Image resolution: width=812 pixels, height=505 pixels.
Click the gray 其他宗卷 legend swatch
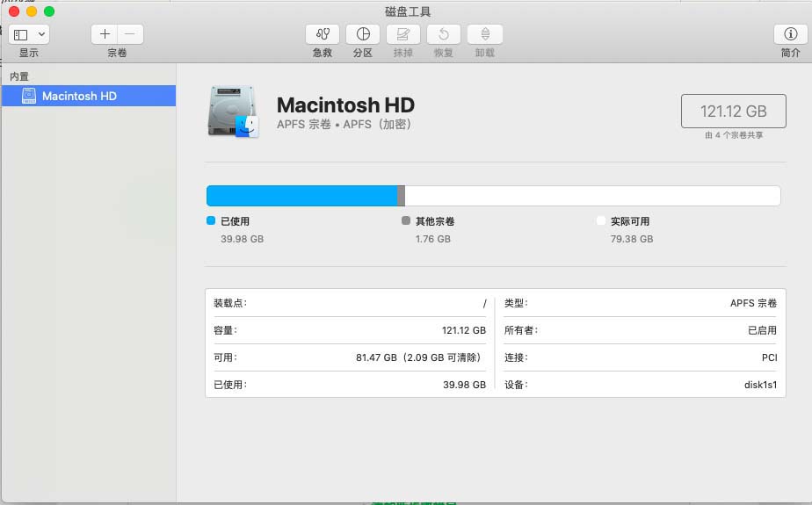(x=406, y=221)
